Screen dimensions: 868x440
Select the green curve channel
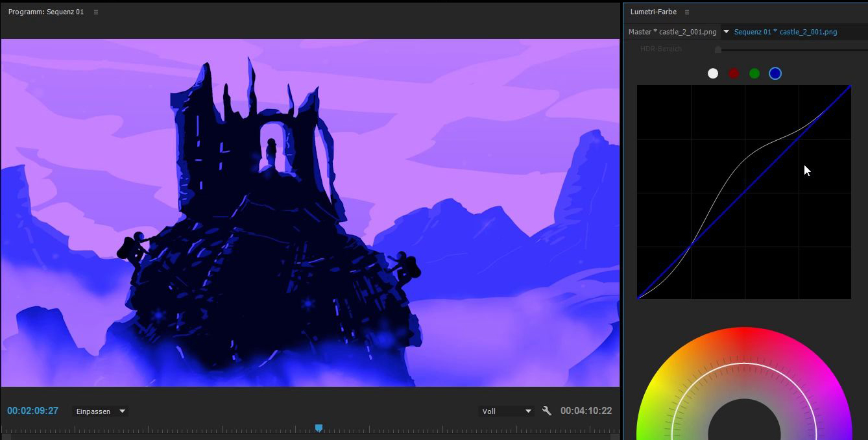[754, 73]
